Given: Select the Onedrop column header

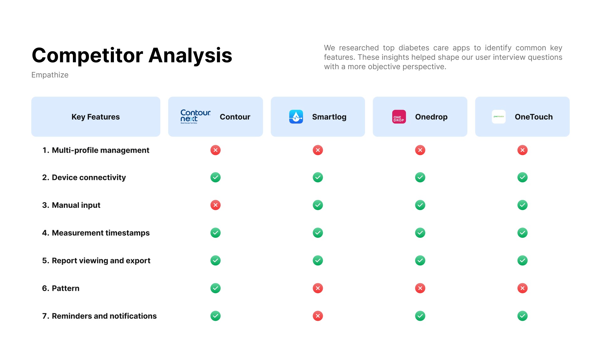Looking at the screenshot, I should pos(420,117).
